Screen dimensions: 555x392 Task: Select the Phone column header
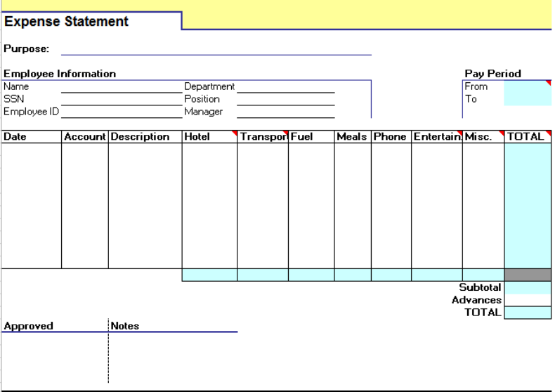(391, 137)
